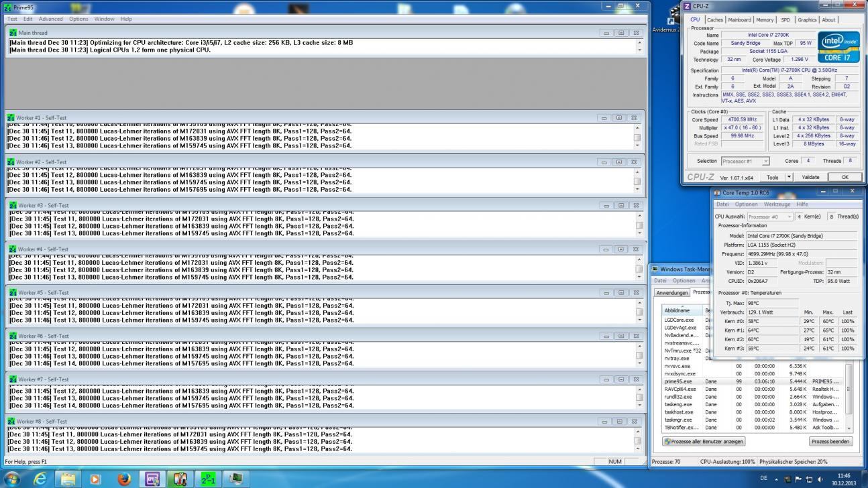Switch to the About tab in CPU-Z
Image resolution: width=868 pixels, height=488 pixels.
829,20
